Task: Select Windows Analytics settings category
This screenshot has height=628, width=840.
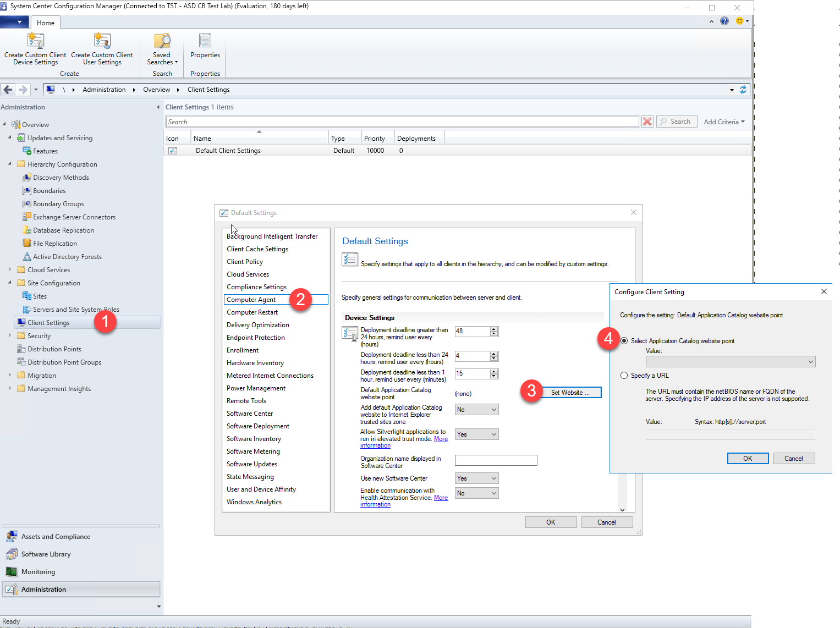Action: (x=254, y=502)
